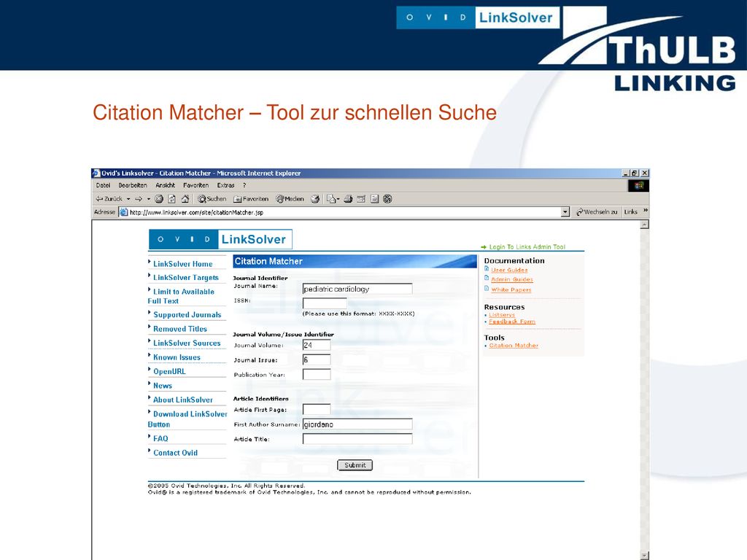Open Listservs resource link
Image resolution: width=747 pixels, height=560 pixels.
(502, 315)
